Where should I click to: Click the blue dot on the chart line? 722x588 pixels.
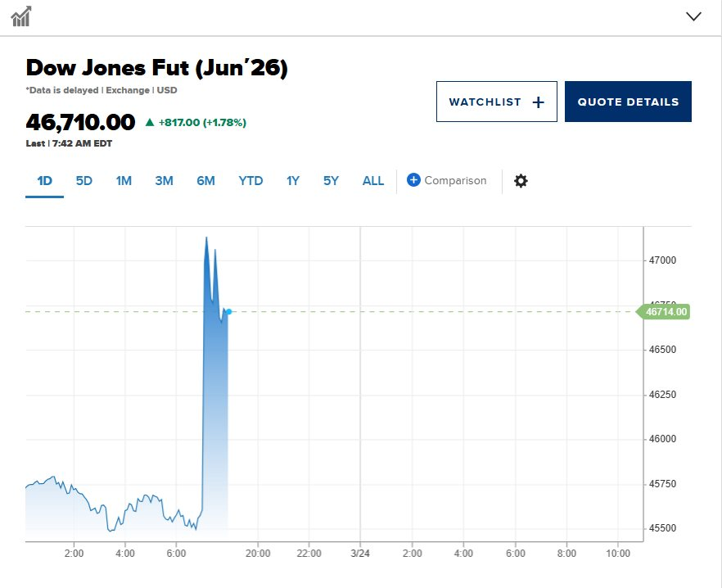pyautogui.click(x=228, y=311)
